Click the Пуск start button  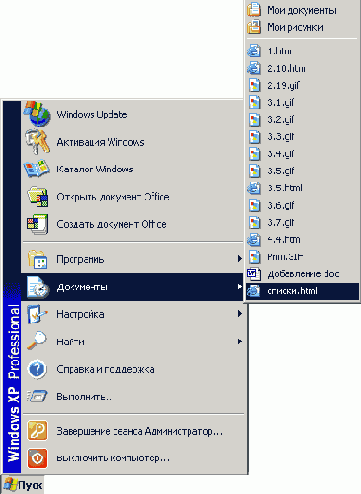[23, 485]
